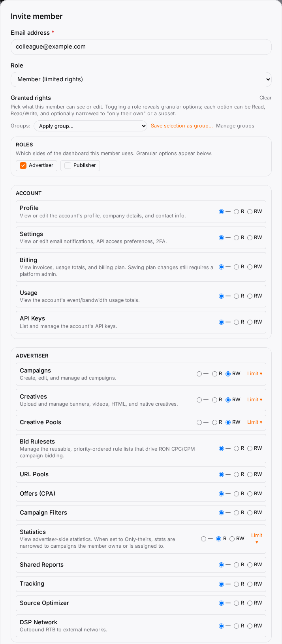Image resolution: width=282 pixels, height=644 pixels.
Task: Set Bid Rulesets to RW
Action: pos(250,449)
